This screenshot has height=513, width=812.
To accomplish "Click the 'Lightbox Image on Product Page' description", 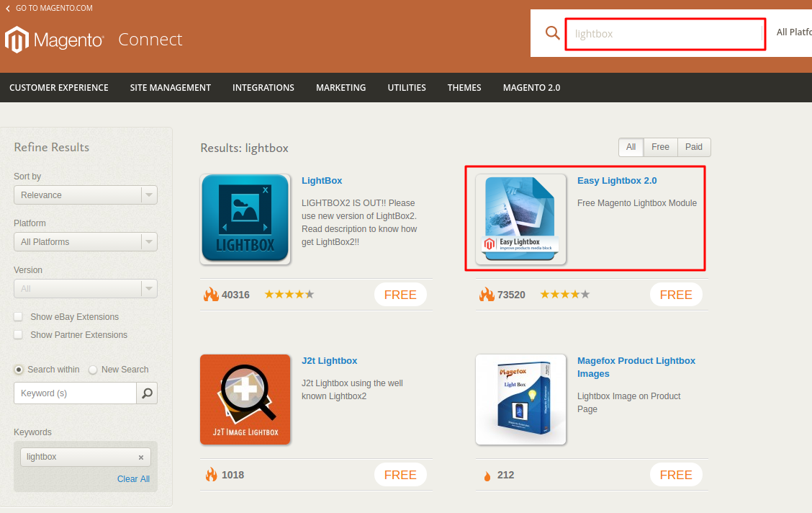I will point(628,403).
